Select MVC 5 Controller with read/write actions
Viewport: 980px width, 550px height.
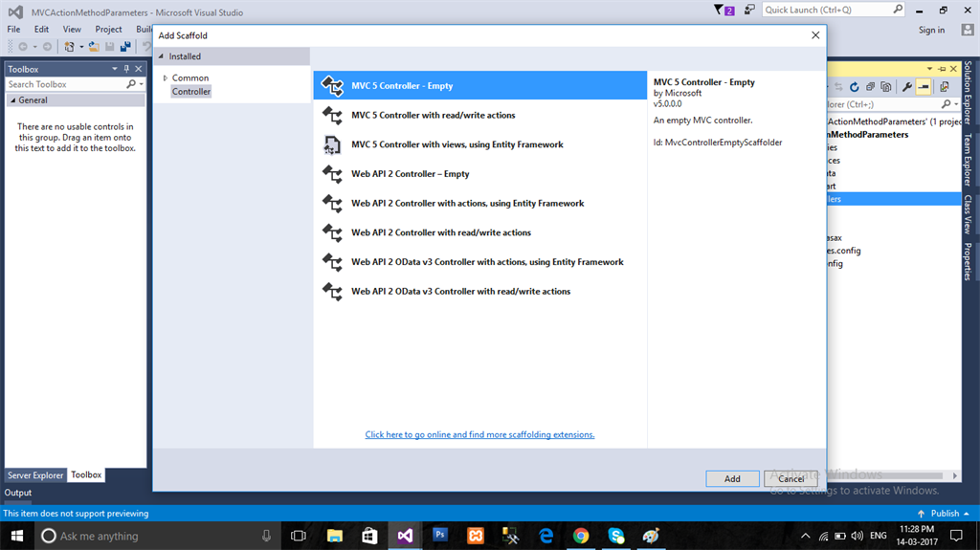pyautogui.click(x=479, y=115)
